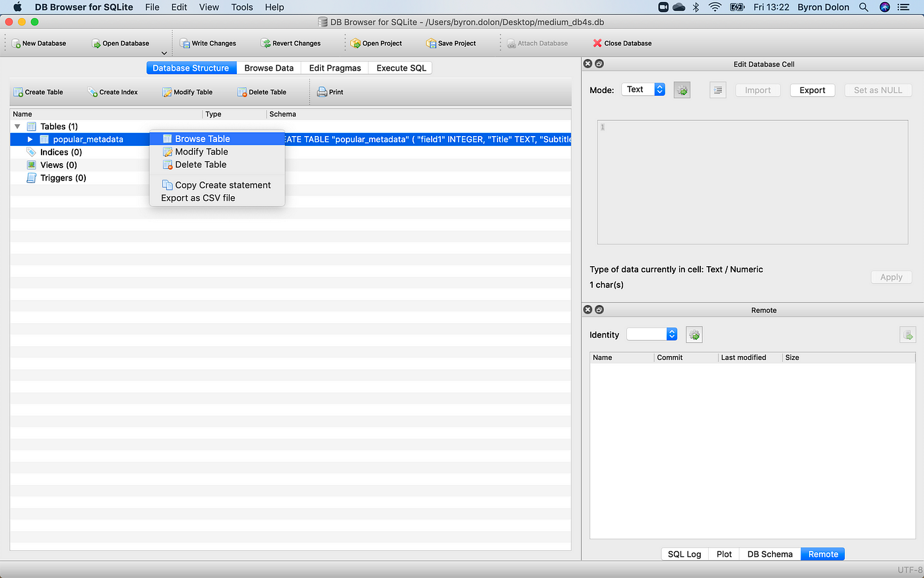Viewport: 924px width, 578px height.
Task: Click the Create Table icon button
Action: click(38, 92)
